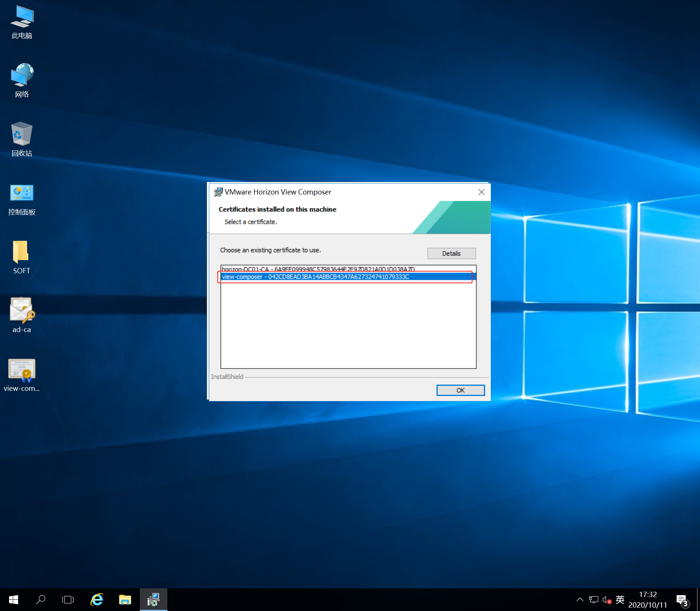Launch Internet Explorer from taskbar
Viewport: 700px width, 611px height.
point(97,600)
